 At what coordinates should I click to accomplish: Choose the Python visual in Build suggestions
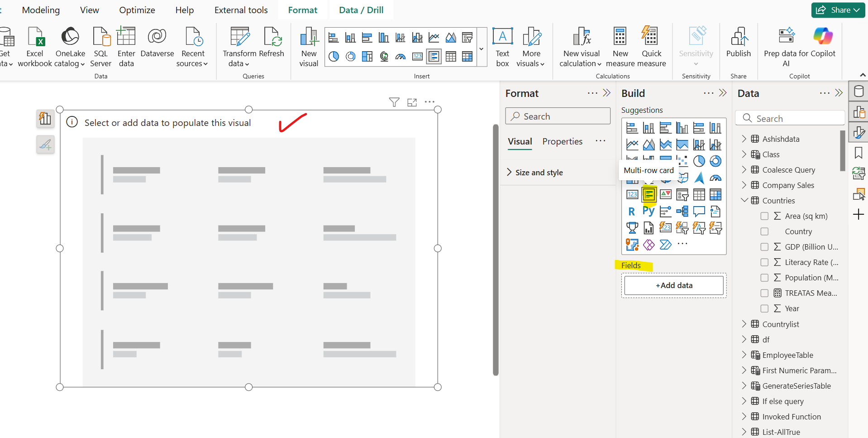click(x=649, y=211)
